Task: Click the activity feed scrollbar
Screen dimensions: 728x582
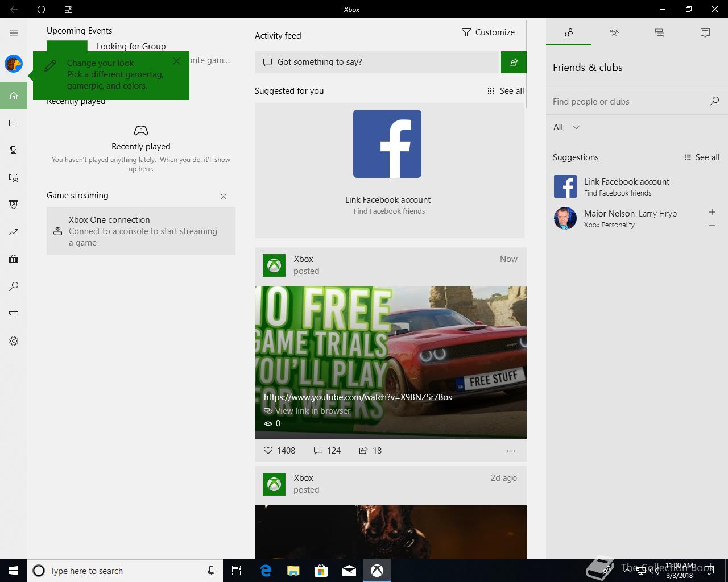Action: [x=527, y=64]
